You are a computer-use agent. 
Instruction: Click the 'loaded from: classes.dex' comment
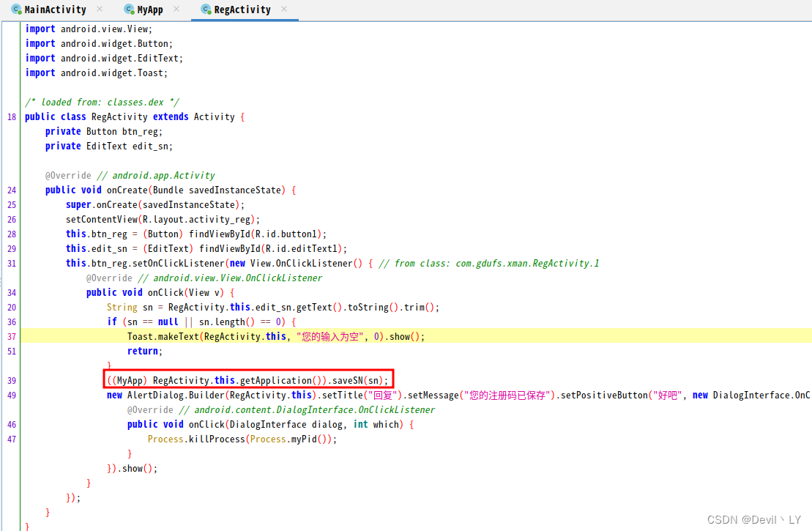pos(102,103)
